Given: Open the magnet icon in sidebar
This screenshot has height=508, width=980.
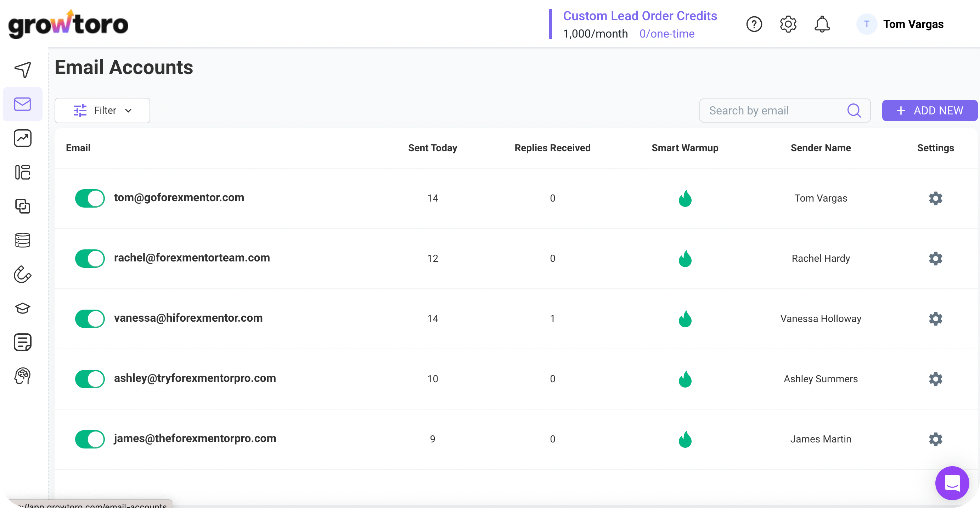Looking at the screenshot, I should [22, 274].
